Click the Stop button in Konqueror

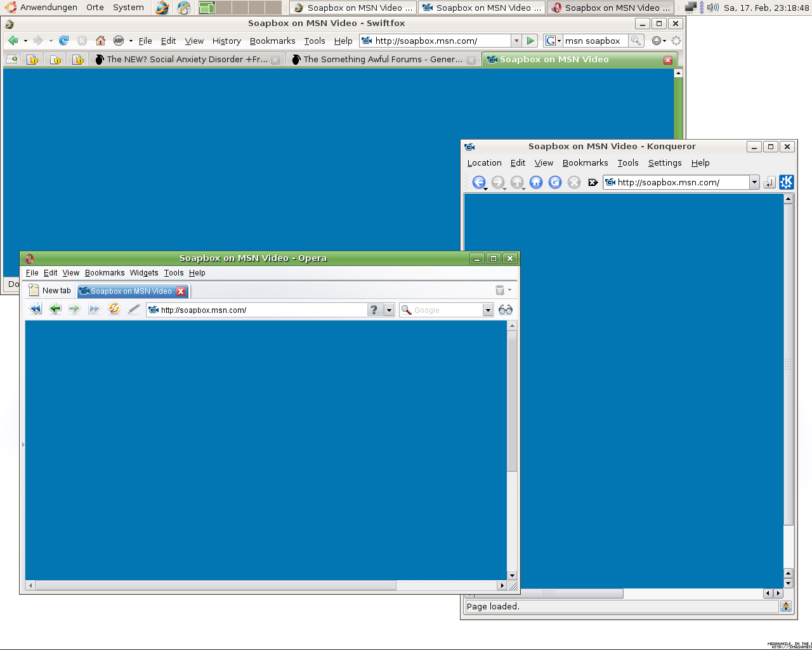[x=574, y=182]
